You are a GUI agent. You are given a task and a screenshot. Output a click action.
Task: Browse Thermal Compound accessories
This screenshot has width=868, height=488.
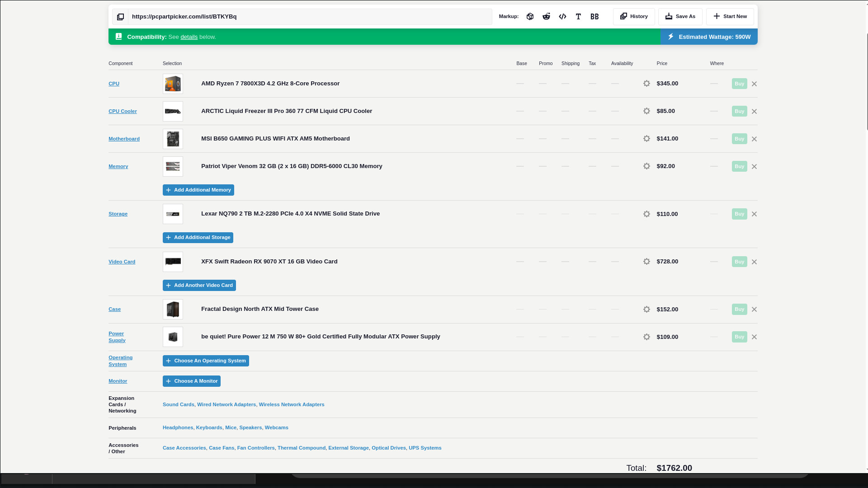302,448
